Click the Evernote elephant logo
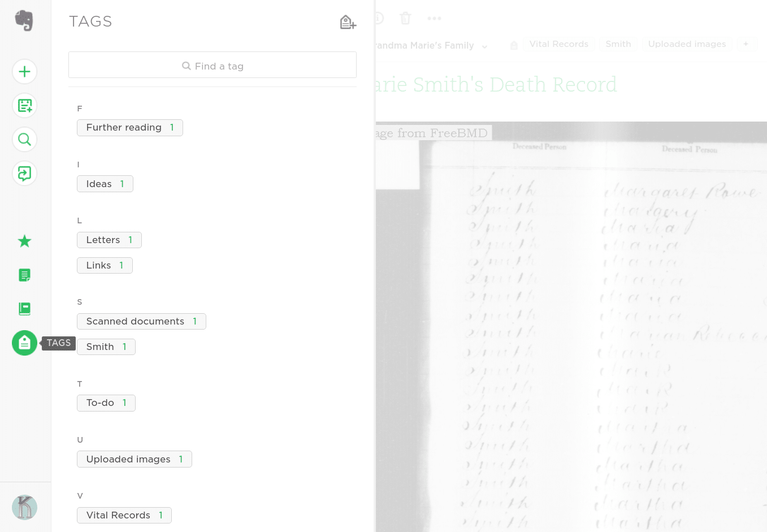 point(24,21)
